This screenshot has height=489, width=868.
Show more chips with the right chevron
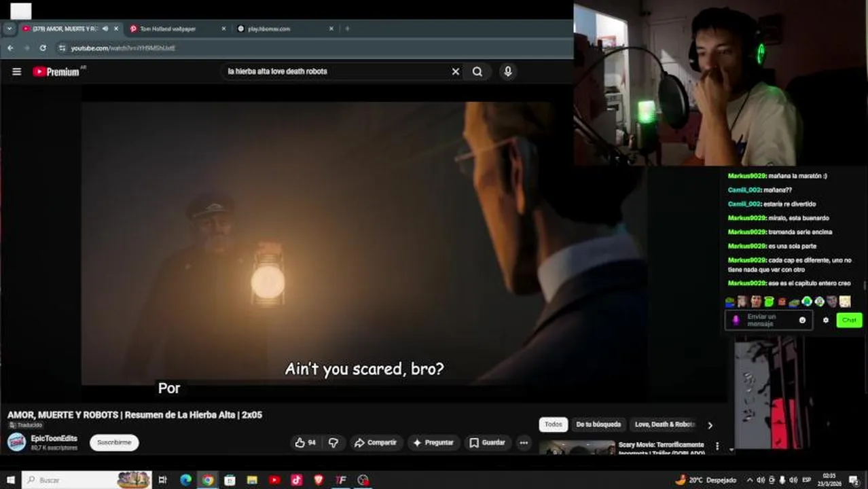710,425
